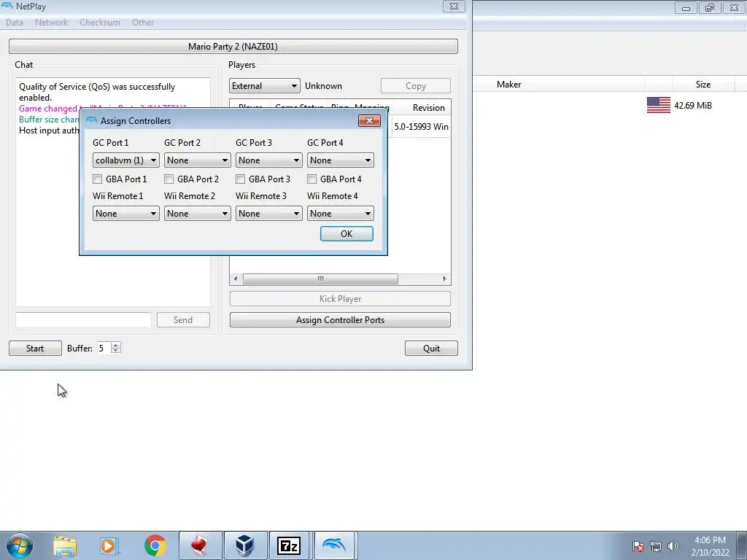Decrease Buffer with down stepper arrow
The image size is (747, 560).
click(116, 351)
